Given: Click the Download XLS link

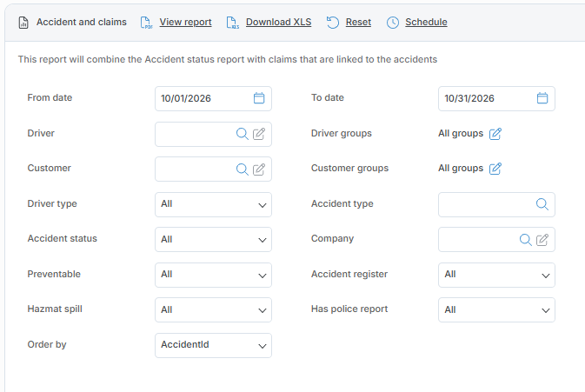Looking at the screenshot, I should [x=278, y=22].
